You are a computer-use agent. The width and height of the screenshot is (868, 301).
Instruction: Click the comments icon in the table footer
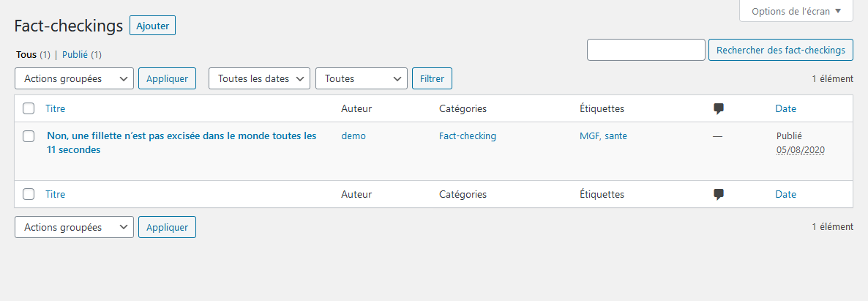pos(719,194)
